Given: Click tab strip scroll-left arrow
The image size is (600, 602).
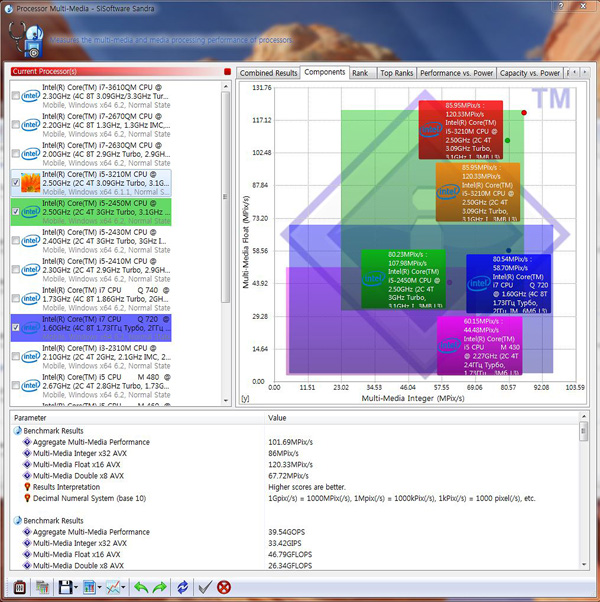Looking at the screenshot, I should click(x=575, y=72).
